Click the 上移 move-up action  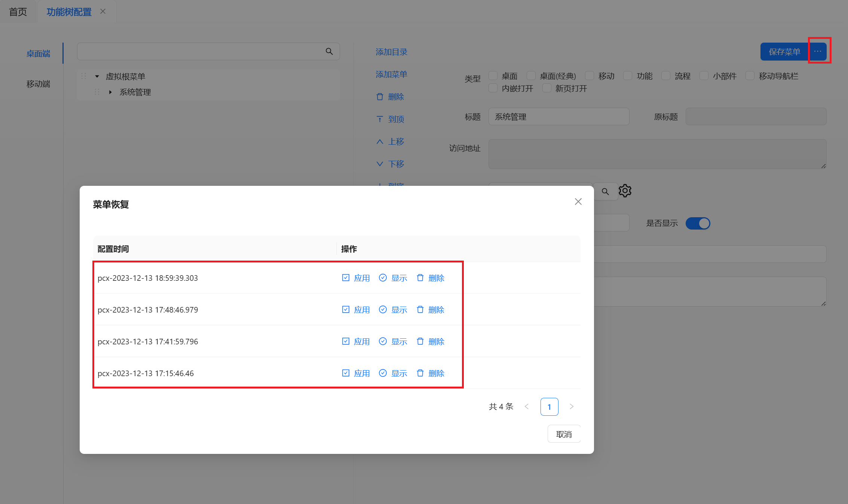coord(390,142)
